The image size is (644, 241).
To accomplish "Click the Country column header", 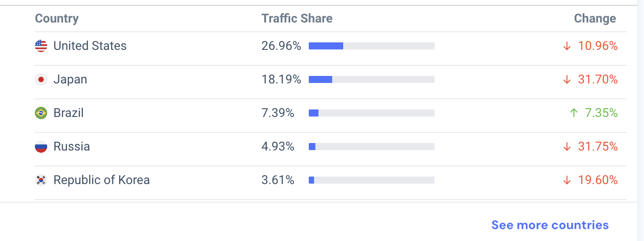I will tap(56, 19).
